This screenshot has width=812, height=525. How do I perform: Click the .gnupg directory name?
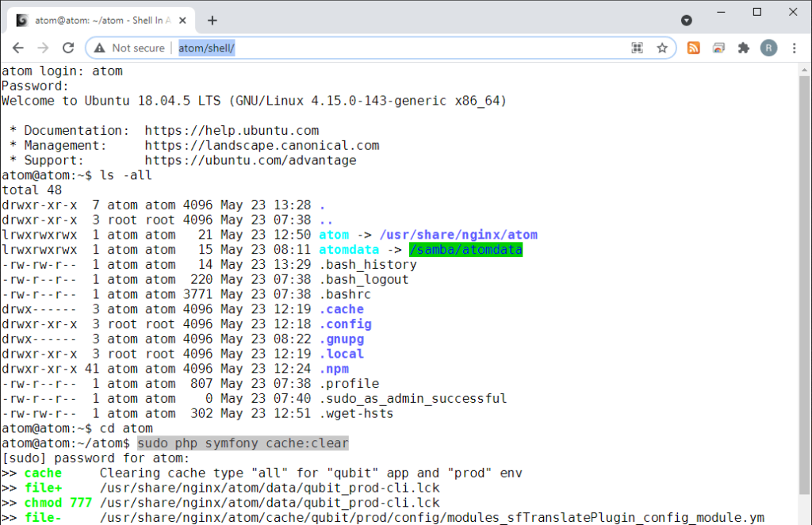[x=341, y=339]
